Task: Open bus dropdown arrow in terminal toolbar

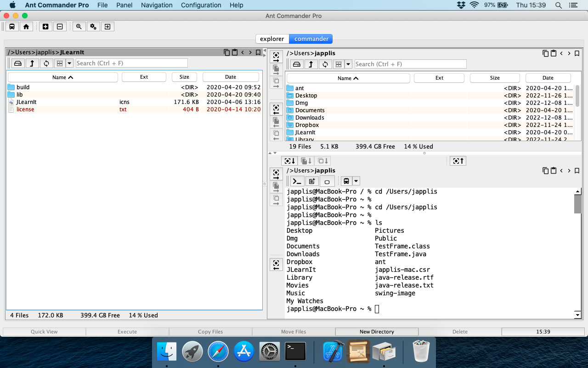Action: click(356, 181)
